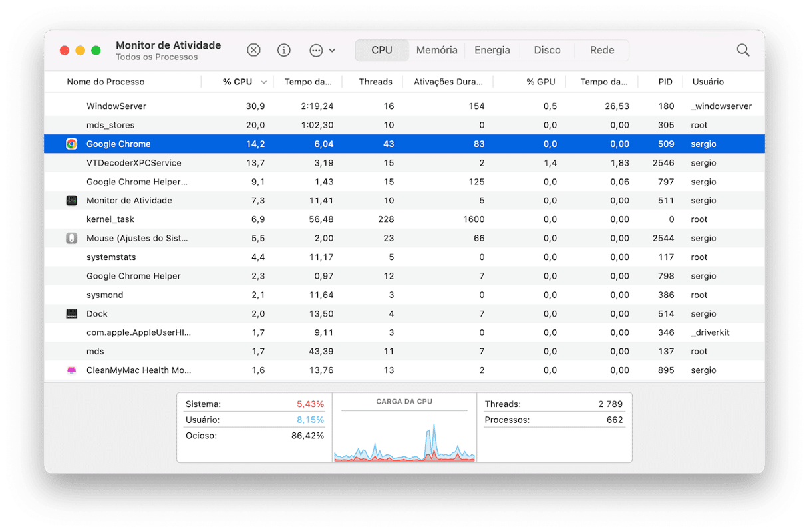Click the stop process (X) icon
This screenshot has width=809, height=532.
point(253,50)
